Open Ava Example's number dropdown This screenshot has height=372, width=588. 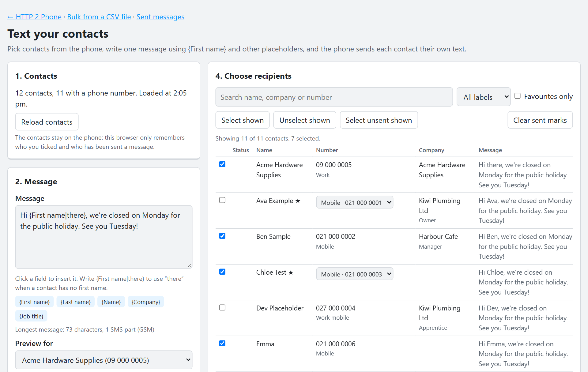pyautogui.click(x=355, y=202)
